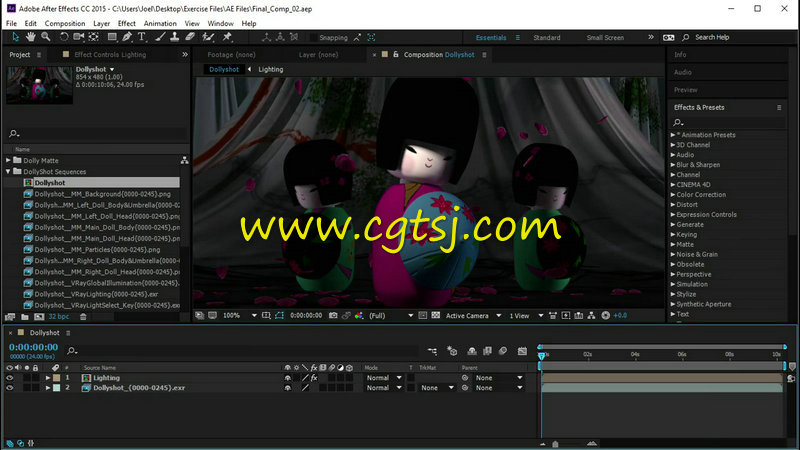Select the Puppet Pin tool
This screenshot has height=450, width=800.
point(228,37)
